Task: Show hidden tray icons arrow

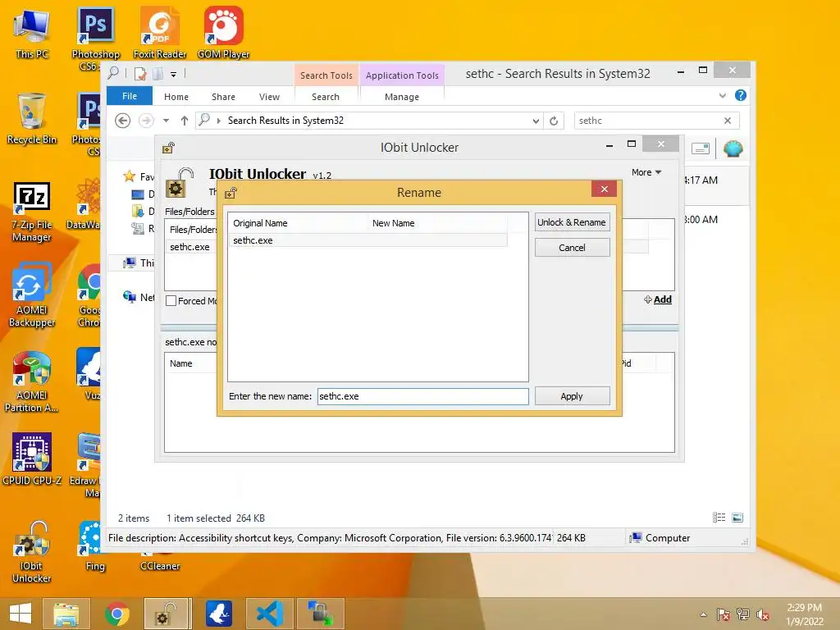Action: (703, 615)
